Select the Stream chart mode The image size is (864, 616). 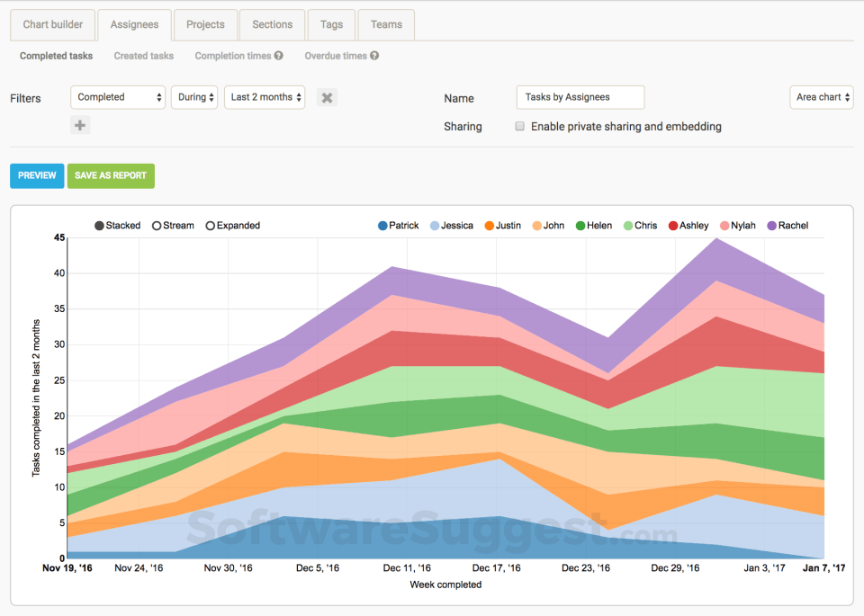(157, 226)
